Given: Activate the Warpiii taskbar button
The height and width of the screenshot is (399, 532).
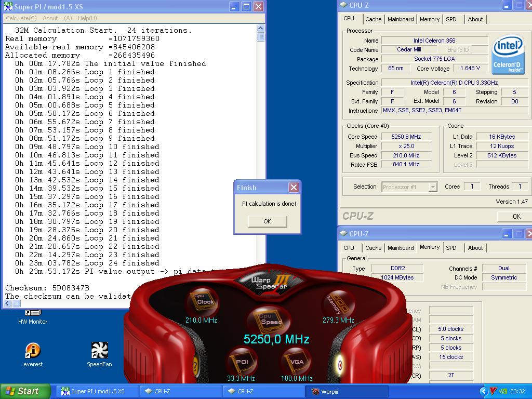Looking at the screenshot, I should [347, 391].
